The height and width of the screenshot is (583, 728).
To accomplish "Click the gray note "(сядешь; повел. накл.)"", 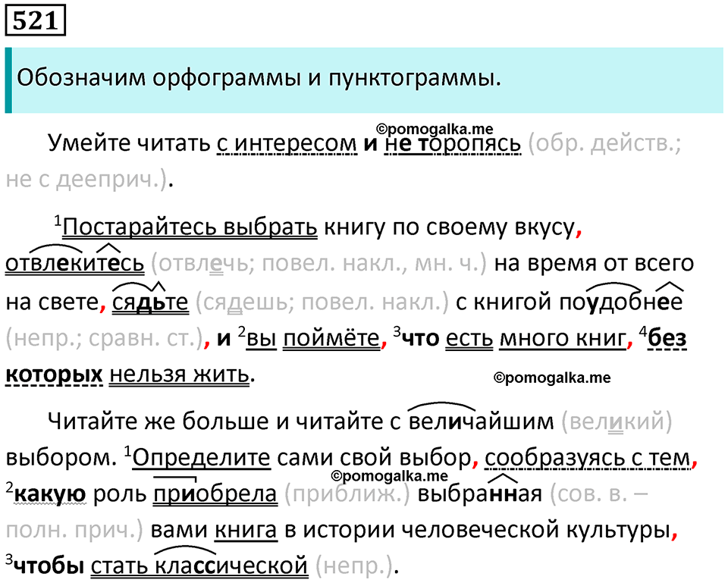I will pos(322,302).
